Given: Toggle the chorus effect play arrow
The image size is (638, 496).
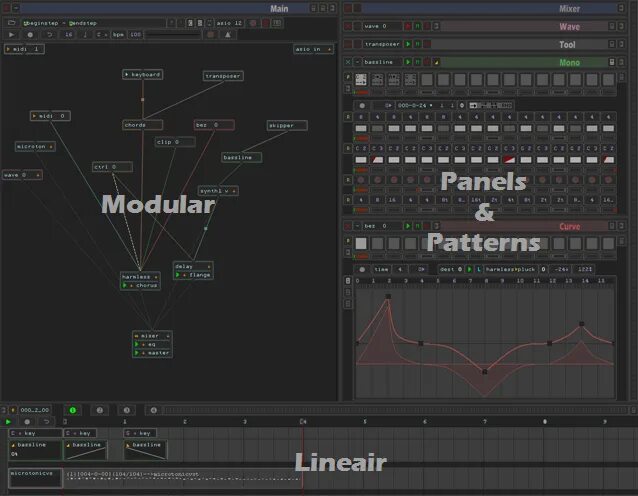Looking at the screenshot, I should coord(125,285).
